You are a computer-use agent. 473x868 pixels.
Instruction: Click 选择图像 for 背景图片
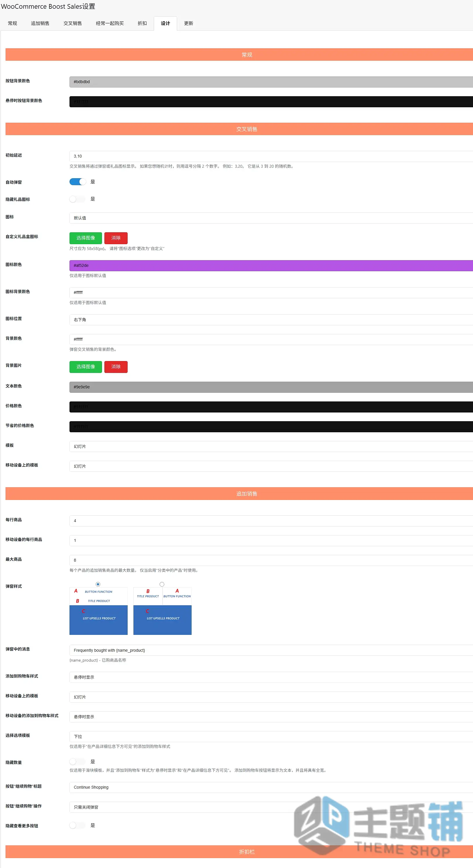(85, 367)
